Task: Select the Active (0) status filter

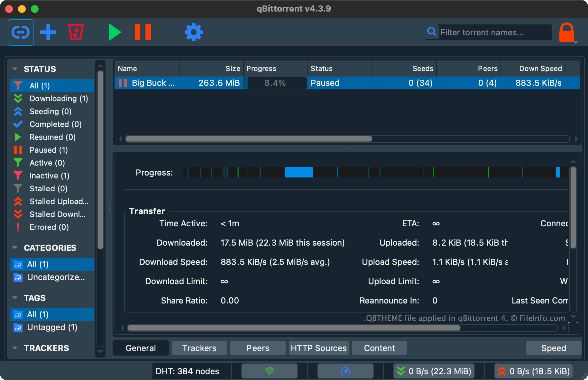Action: tap(52, 163)
